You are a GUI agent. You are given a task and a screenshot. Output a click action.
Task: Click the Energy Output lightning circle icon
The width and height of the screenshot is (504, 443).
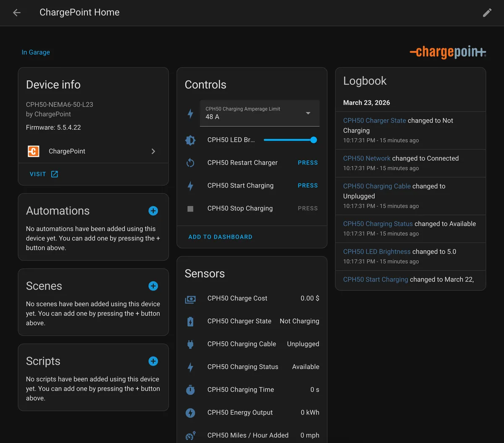click(x=190, y=412)
